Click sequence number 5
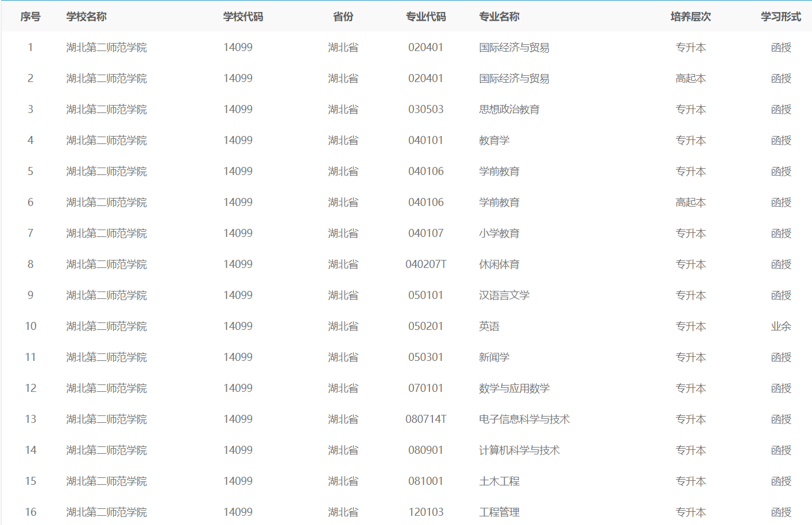 (x=30, y=172)
